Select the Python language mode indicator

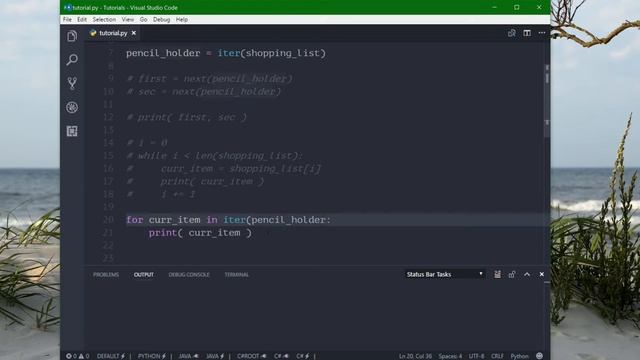[x=520, y=356]
